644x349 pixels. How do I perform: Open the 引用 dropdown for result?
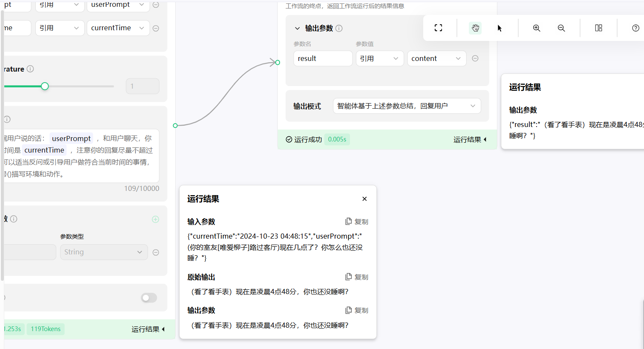pos(380,58)
